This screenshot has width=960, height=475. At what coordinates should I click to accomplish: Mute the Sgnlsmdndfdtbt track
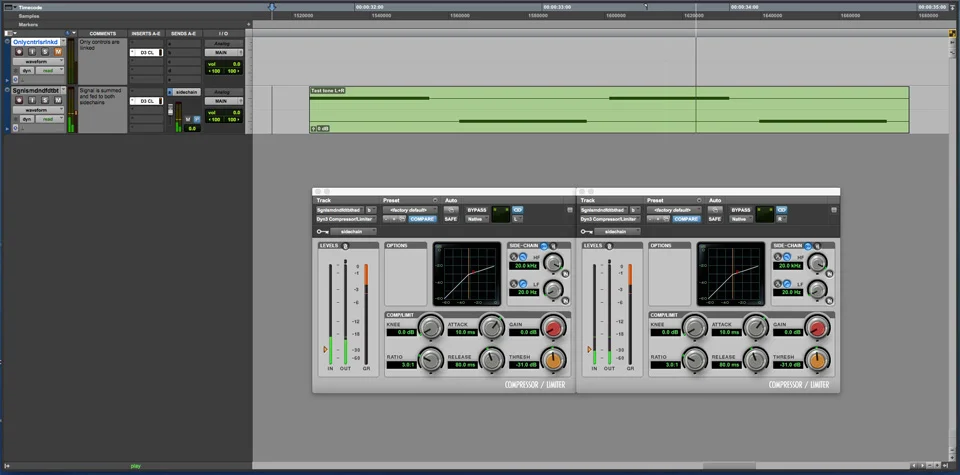(x=58, y=100)
